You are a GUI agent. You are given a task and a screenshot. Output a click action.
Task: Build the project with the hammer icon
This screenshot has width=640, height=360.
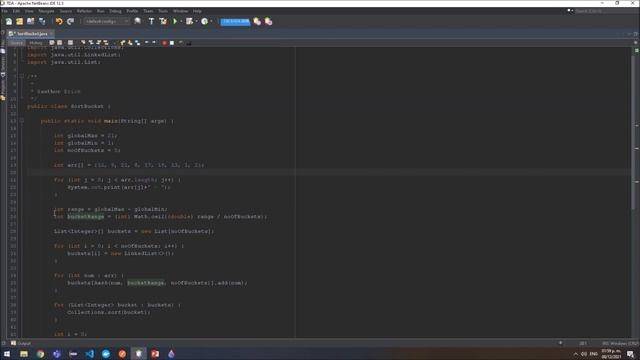pyautogui.click(x=151, y=21)
